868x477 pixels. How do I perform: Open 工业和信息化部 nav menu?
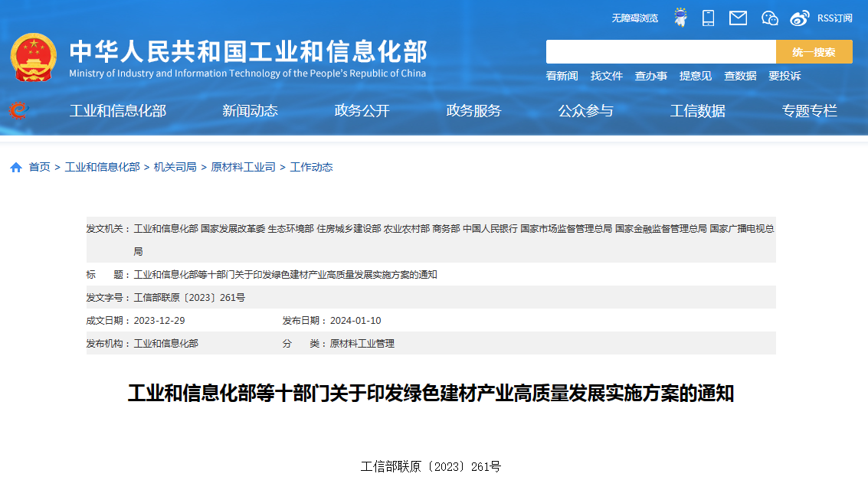pos(118,111)
